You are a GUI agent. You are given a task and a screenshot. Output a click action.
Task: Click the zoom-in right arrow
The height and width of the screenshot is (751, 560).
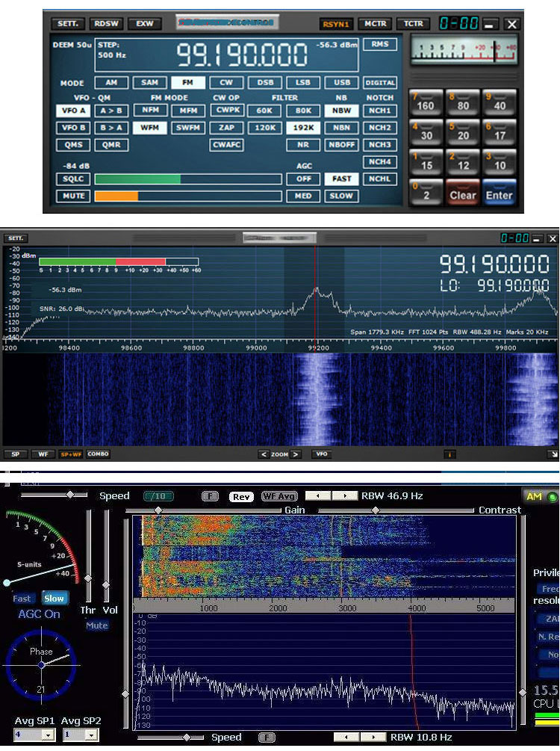coord(296,454)
